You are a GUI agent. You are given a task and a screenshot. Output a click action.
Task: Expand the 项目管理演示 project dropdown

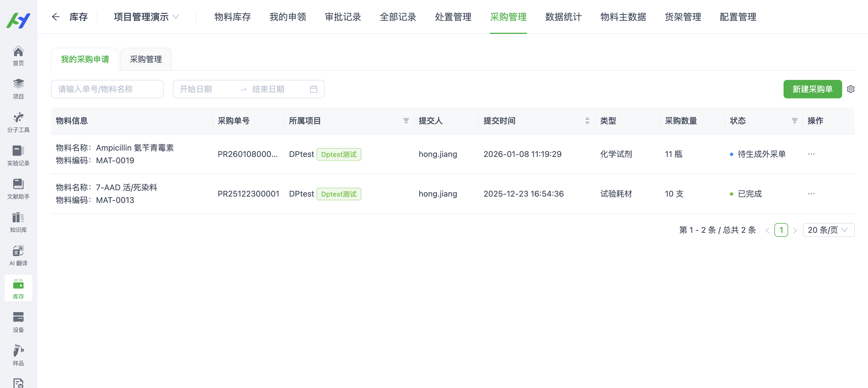point(146,17)
